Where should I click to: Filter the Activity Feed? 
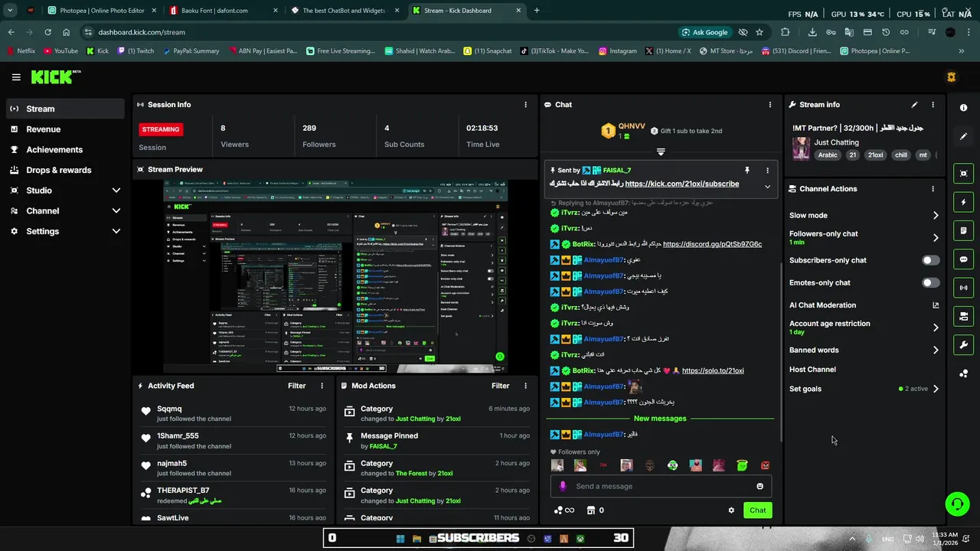coord(296,386)
